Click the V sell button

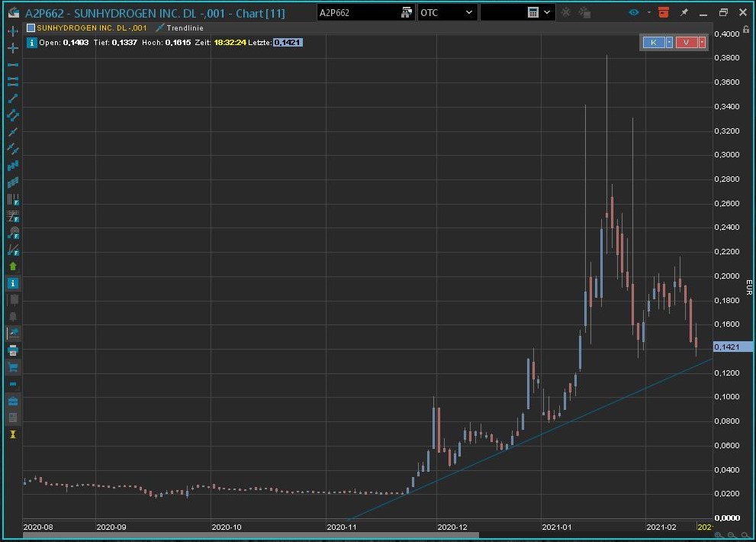(686, 42)
